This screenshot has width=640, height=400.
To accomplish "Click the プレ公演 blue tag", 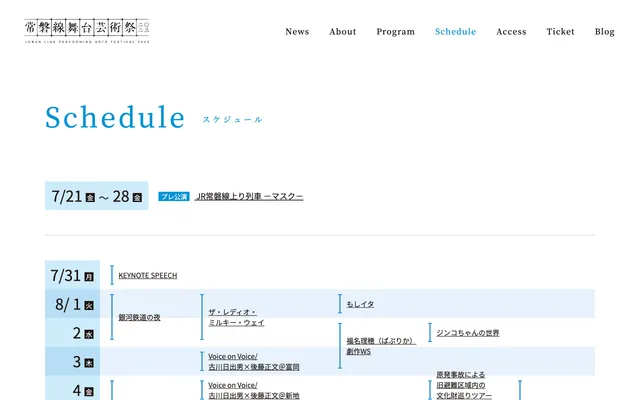I will (174, 197).
